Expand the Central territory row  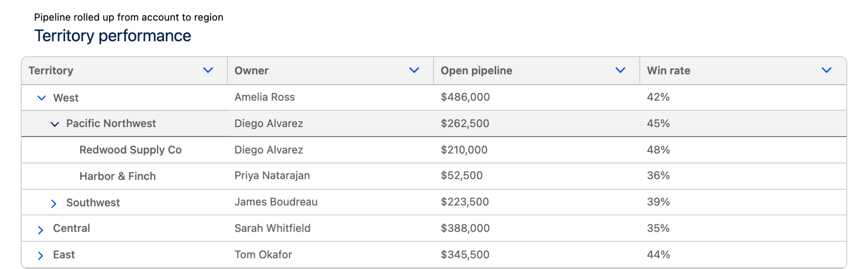pos(40,230)
